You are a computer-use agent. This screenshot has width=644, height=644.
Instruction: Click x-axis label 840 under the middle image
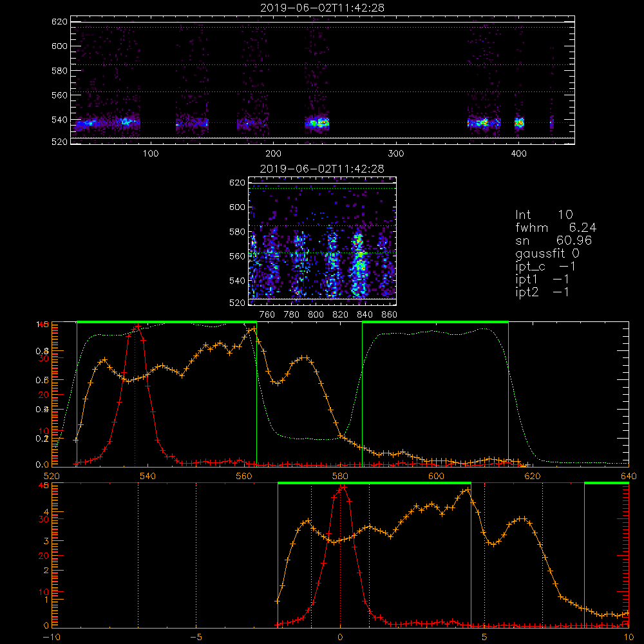365,315
